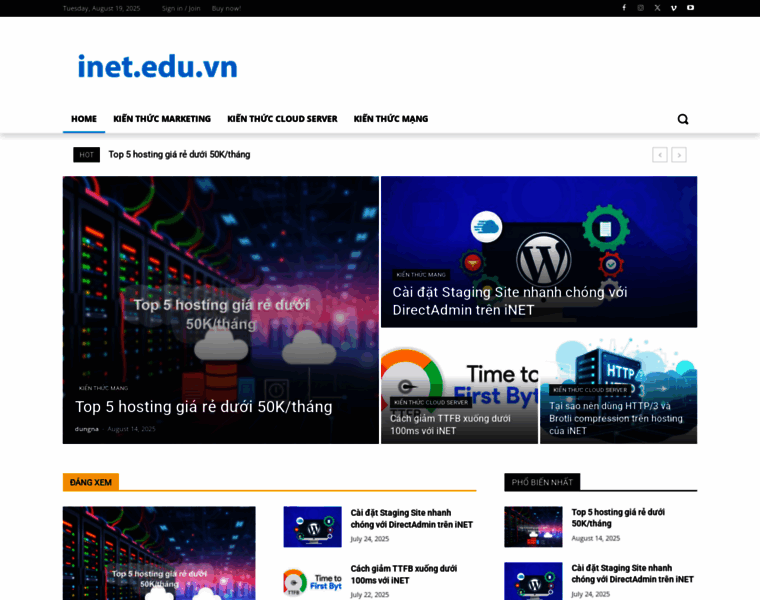Open featured TTFB dưới 100ms article
The width and height of the screenshot is (760, 600).
pyautogui.click(x=450, y=425)
